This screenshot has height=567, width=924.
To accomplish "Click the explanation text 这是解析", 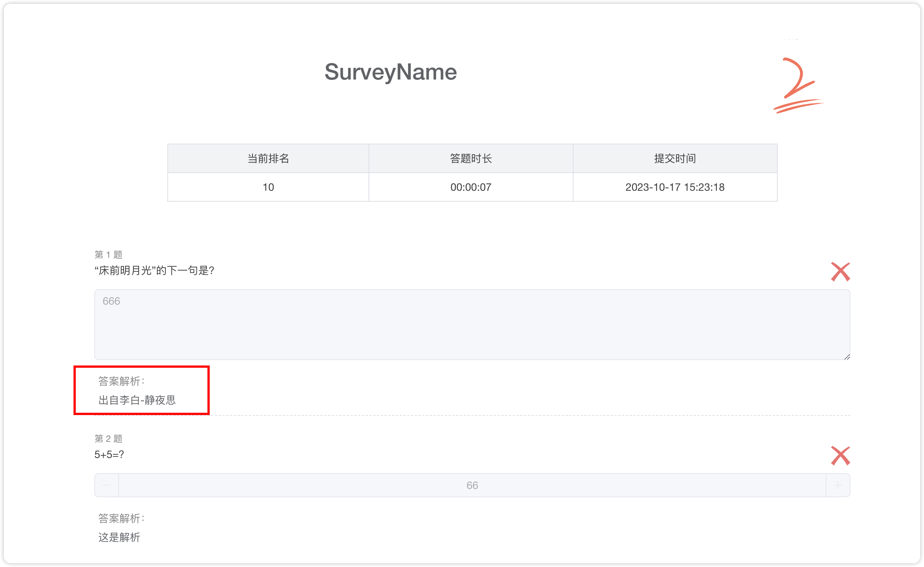I will click(x=119, y=537).
